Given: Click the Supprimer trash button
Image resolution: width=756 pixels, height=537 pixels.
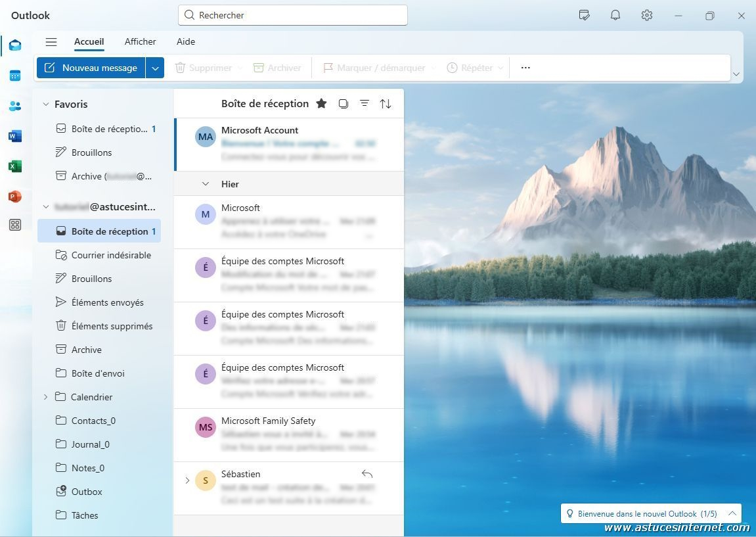Looking at the screenshot, I should (204, 68).
